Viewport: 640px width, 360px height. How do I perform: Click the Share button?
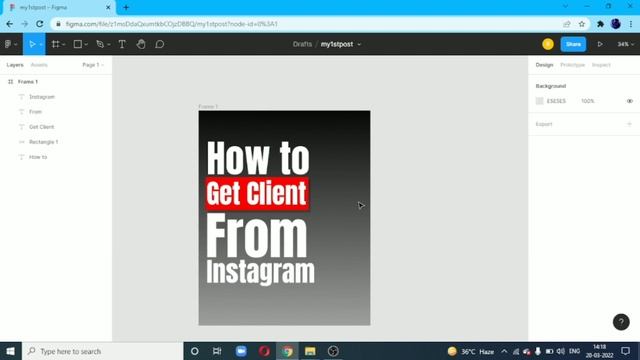pyautogui.click(x=573, y=44)
